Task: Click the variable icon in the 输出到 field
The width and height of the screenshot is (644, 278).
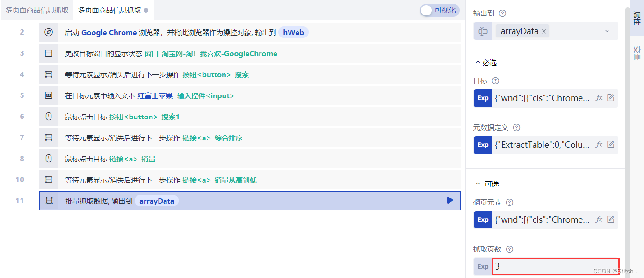Action: click(483, 31)
